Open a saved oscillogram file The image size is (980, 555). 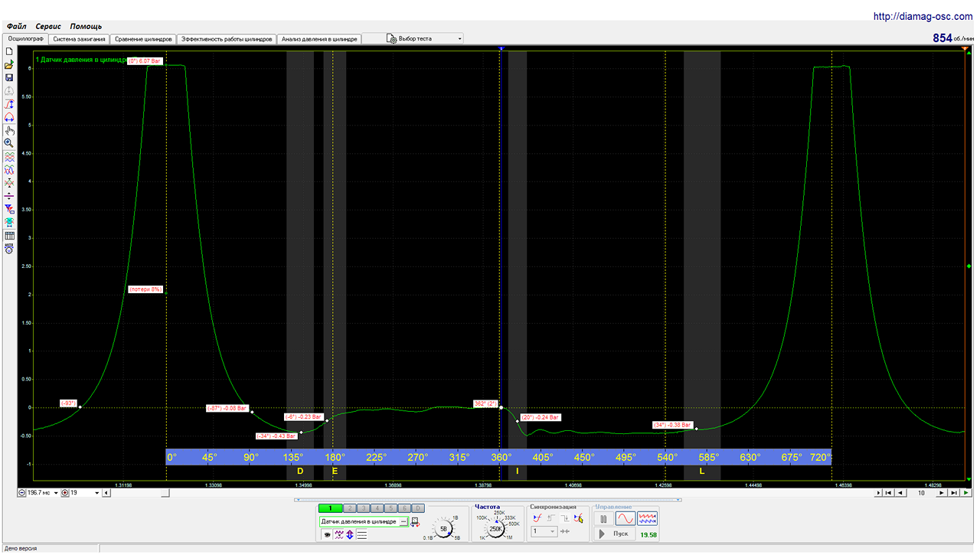9,64
